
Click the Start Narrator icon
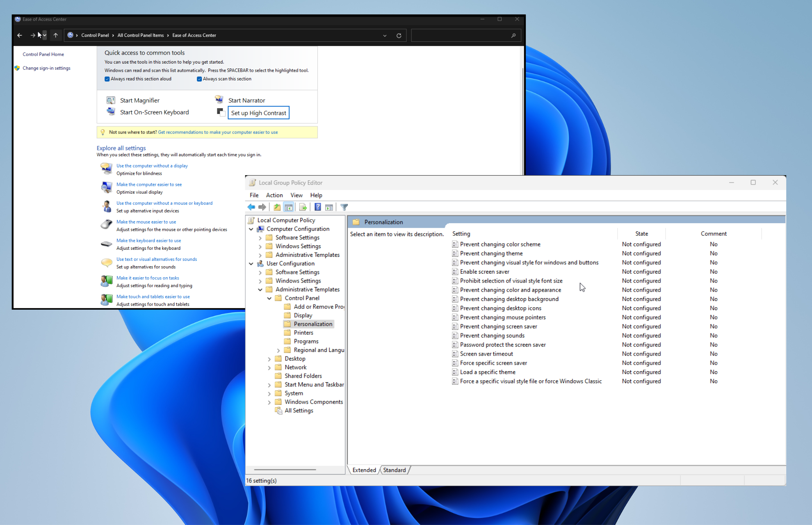(219, 100)
